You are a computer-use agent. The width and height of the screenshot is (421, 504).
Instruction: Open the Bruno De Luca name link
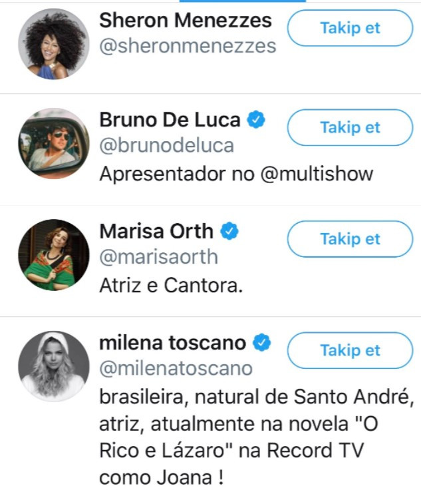click(170, 120)
